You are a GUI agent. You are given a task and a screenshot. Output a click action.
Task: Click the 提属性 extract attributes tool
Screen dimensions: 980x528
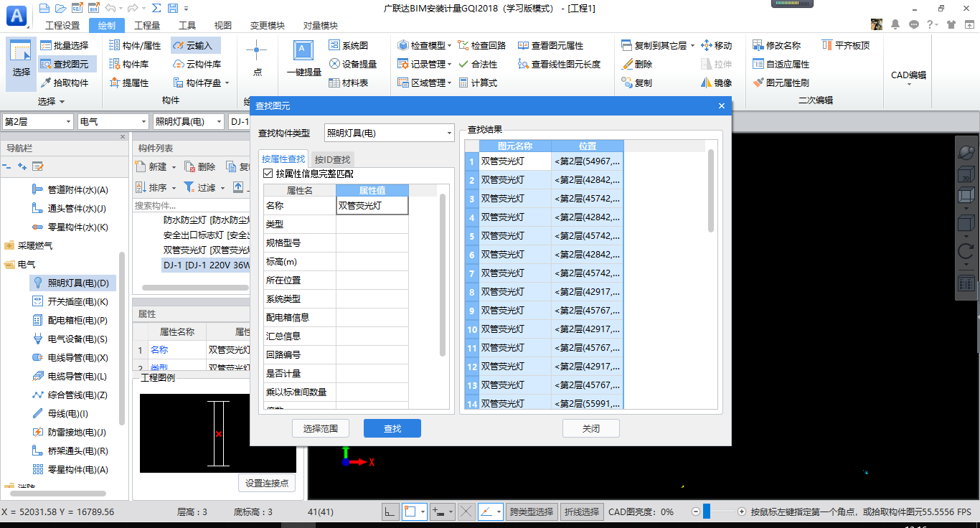pyautogui.click(x=129, y=82)
